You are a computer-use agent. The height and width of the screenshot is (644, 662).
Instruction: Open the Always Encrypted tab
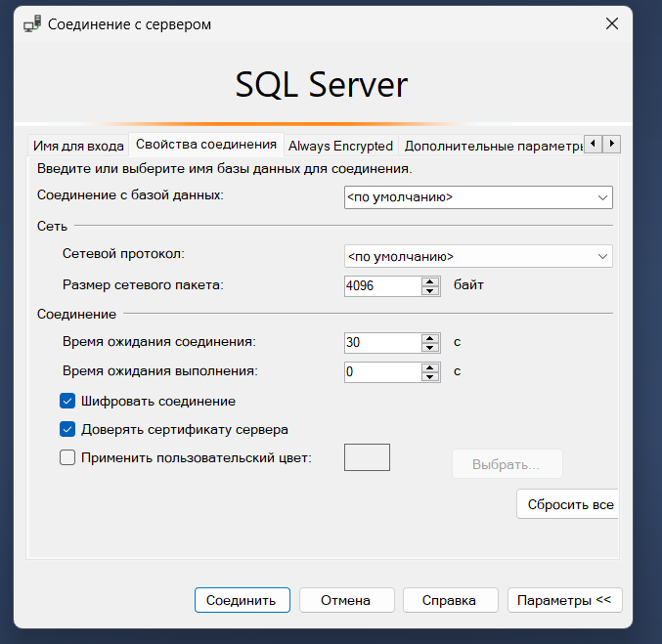tap(340, 146)
